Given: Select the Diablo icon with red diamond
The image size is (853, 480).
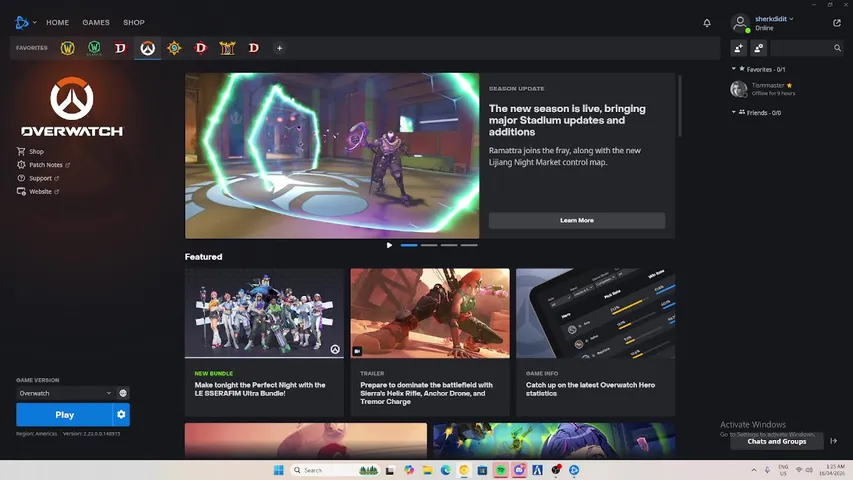Looking at the screenshot, I should pyautogui.click(x=201, y=48).
